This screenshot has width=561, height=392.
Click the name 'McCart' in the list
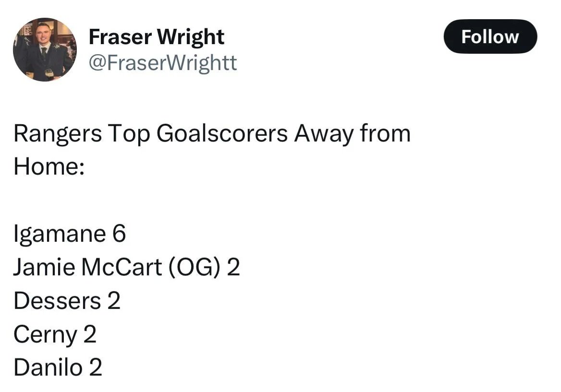point(122,267)
